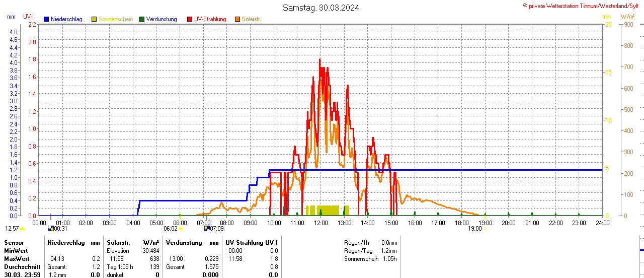This screenshot has width=644, height=278.
Task: Click the red UV-Strahlung legend square
Action: (x=190, y=19)
